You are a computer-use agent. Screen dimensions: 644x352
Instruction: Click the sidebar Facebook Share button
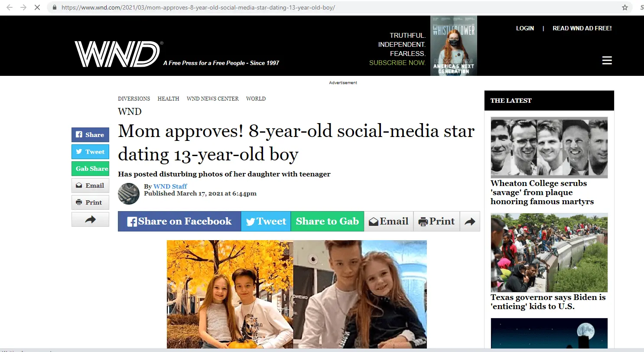tap(90, 135)
